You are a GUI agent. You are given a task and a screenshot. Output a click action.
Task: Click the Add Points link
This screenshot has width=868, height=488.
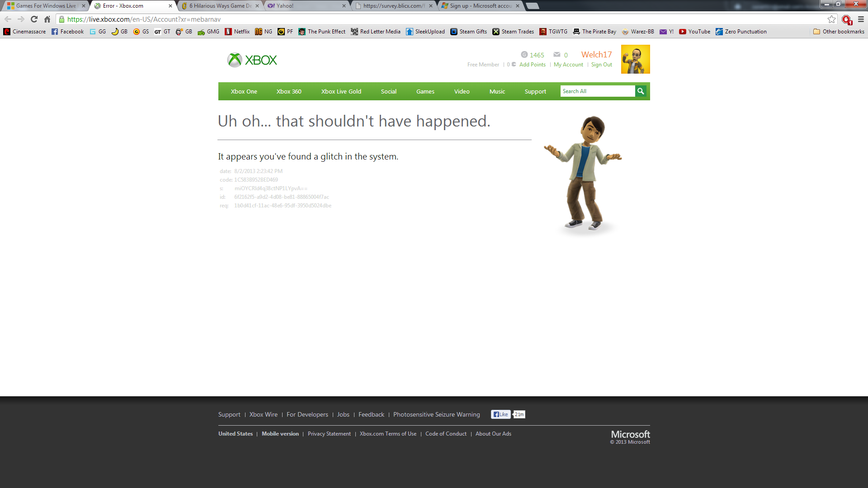point(532,65)
